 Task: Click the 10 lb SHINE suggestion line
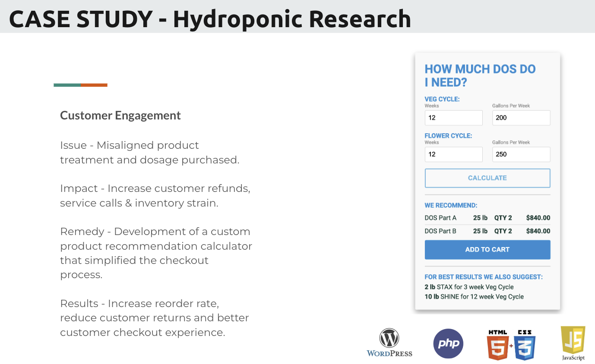click(x=474, y=297)
